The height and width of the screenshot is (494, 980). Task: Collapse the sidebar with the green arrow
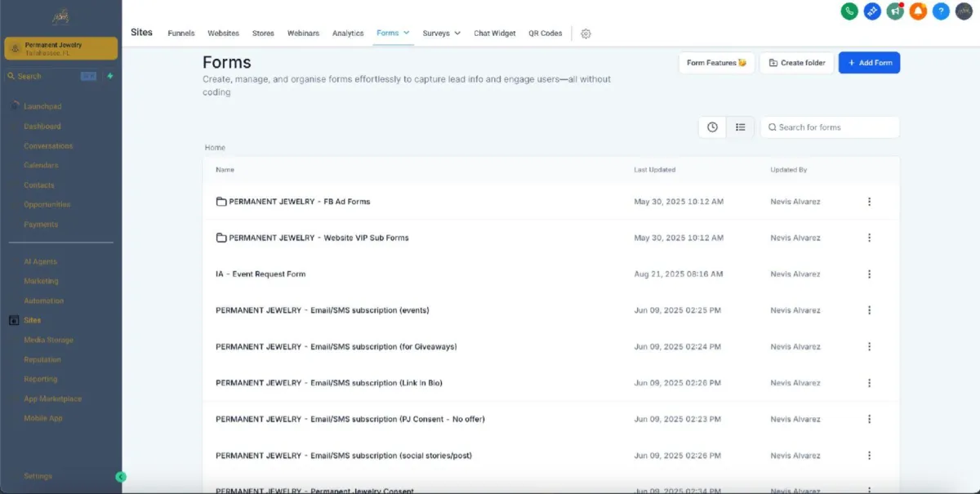click(x=121, y=477)
